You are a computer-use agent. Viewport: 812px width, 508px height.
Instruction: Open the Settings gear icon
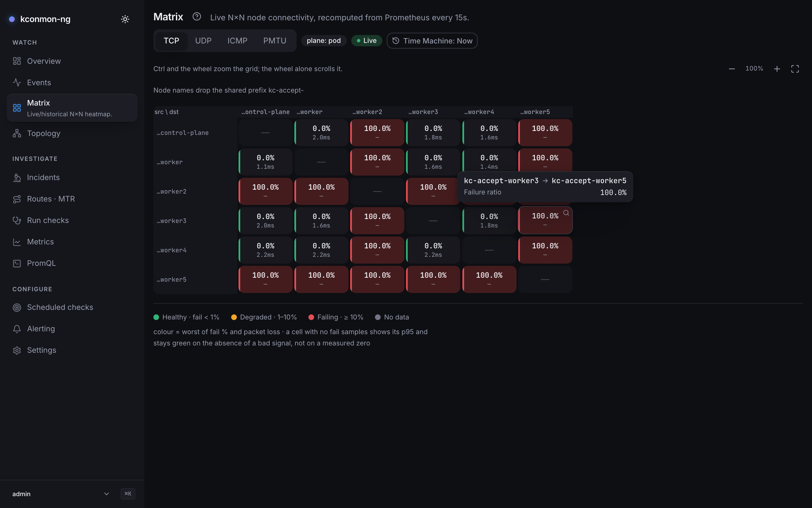pos(17,351)
